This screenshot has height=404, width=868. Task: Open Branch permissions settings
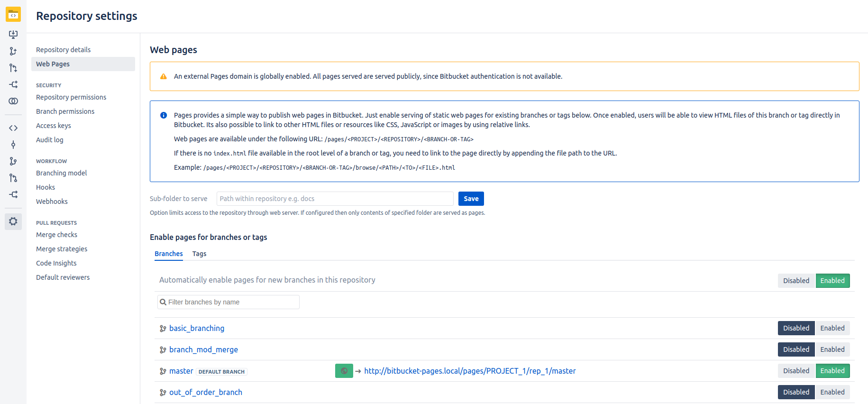(x=65, y=111)
